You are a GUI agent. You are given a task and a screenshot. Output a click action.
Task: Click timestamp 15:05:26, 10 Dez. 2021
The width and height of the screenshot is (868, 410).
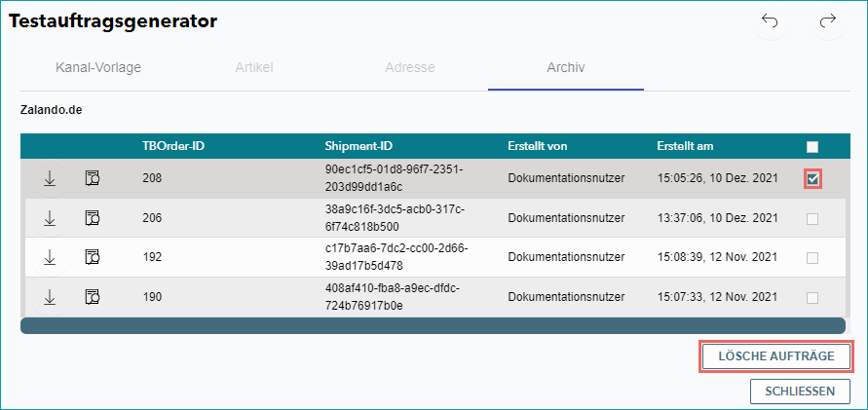click(x=717, y=178)
